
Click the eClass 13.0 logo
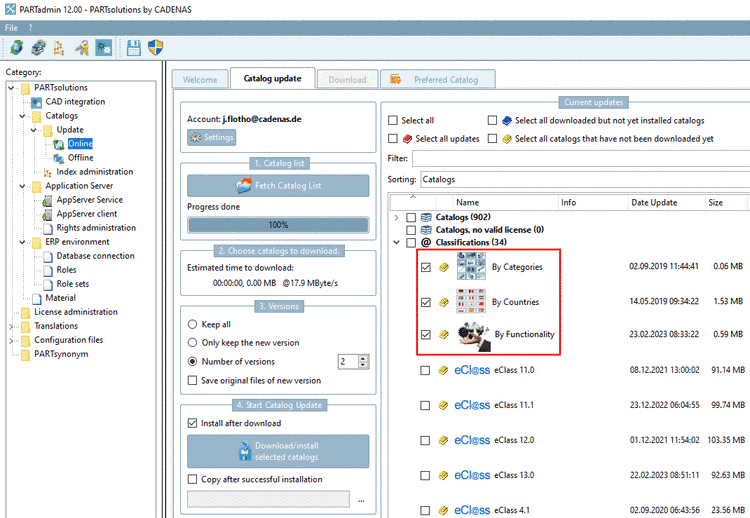coord(472,475)
